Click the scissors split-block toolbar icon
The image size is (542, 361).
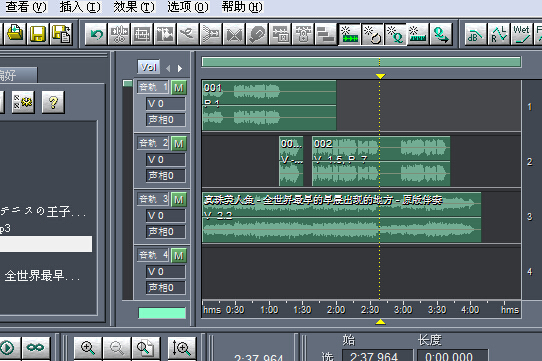pos(119,34)
